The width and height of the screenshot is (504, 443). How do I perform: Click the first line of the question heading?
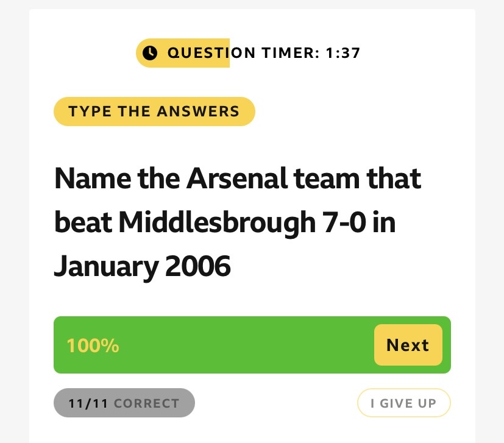(x=238, y=179)
